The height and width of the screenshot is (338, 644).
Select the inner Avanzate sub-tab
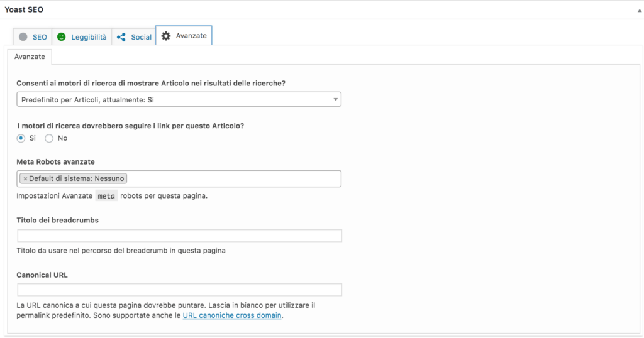[x=30, y=57]
